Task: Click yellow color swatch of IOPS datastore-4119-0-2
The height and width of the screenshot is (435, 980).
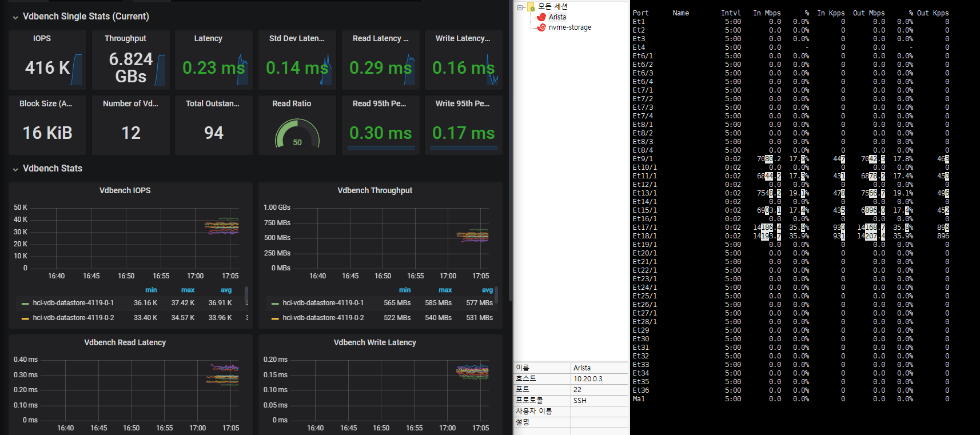Action: point(25,318)
